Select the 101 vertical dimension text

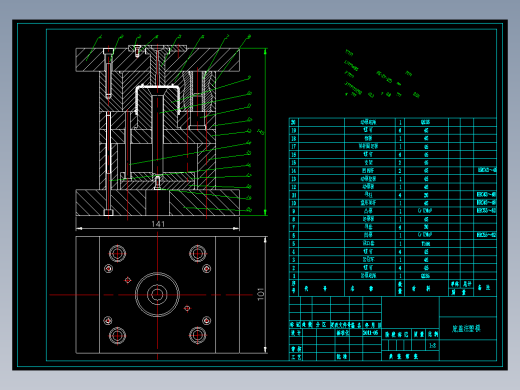[x=261, y=294]
